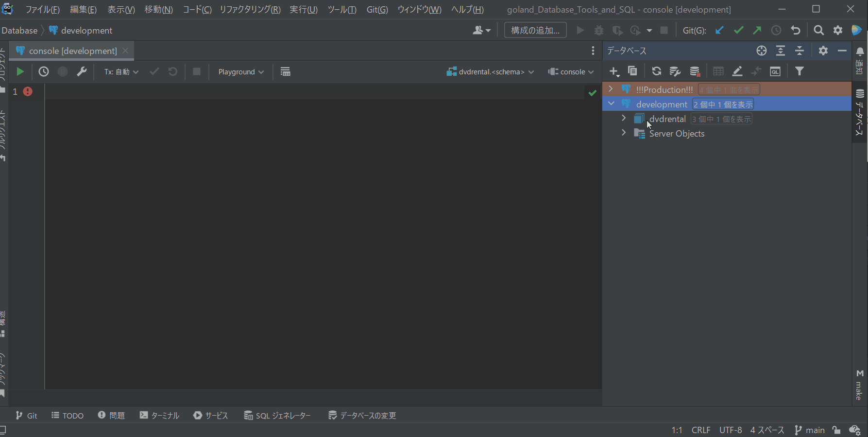Open the Git(G) menu
Image resolution: width=868 pixels, height=437 pixels.
click(x=377, y=10)
